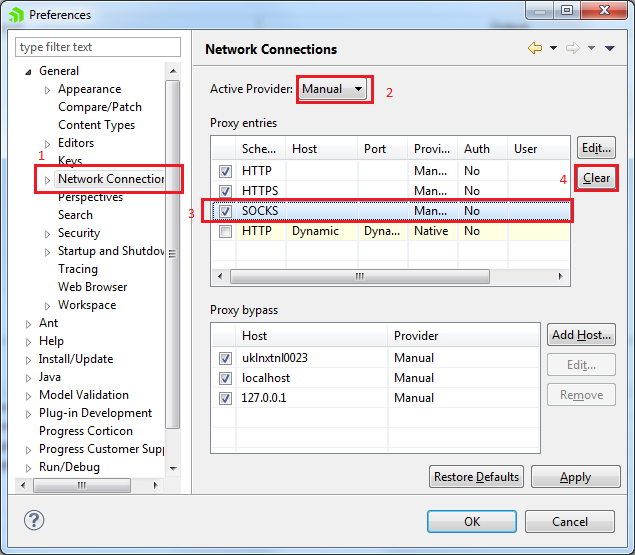Toggle the HTTPS proxy entry checkbox
Viewport: 635px width, 555px height.
pyautogui.click(x=225, y=191)
